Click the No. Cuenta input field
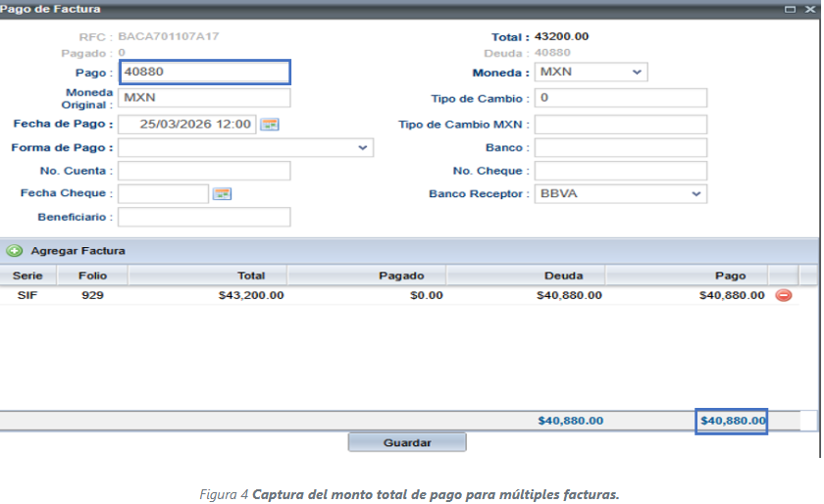Viewport: 824px width, 504px height. 204,172
